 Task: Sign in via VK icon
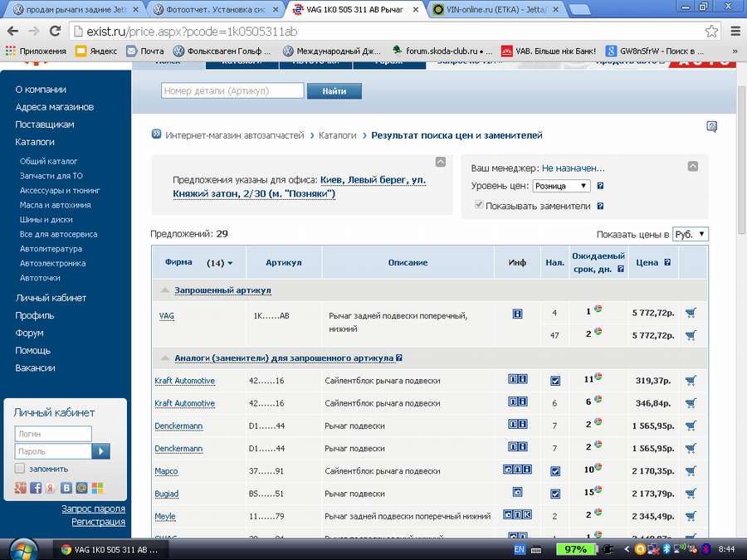[66, 488]
